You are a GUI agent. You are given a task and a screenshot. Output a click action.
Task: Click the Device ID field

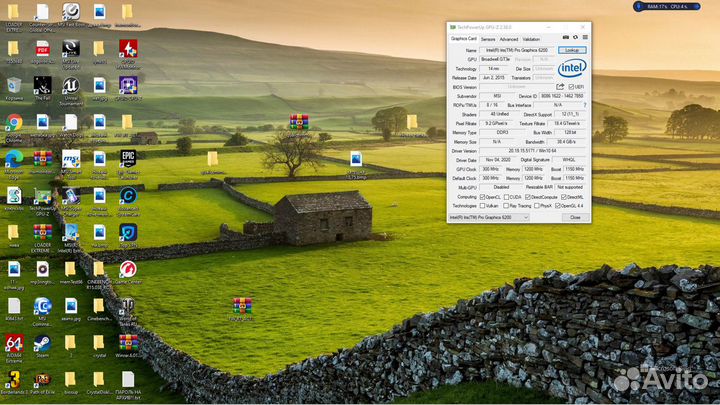pos(562,96)
